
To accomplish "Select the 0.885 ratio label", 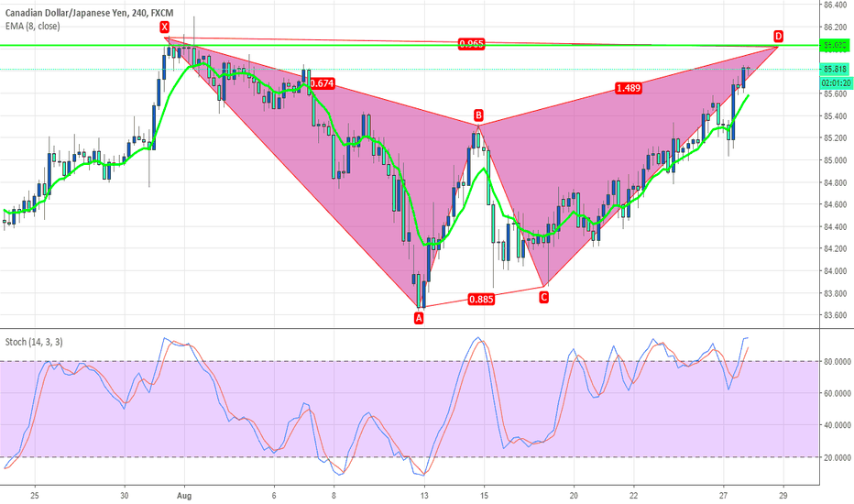I will click(481, 299).
